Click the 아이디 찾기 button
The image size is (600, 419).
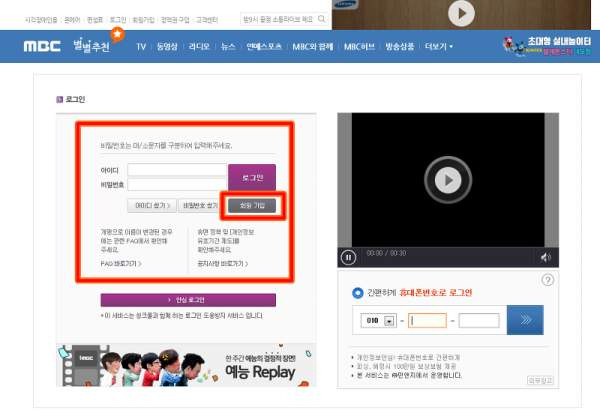(152, 205)
